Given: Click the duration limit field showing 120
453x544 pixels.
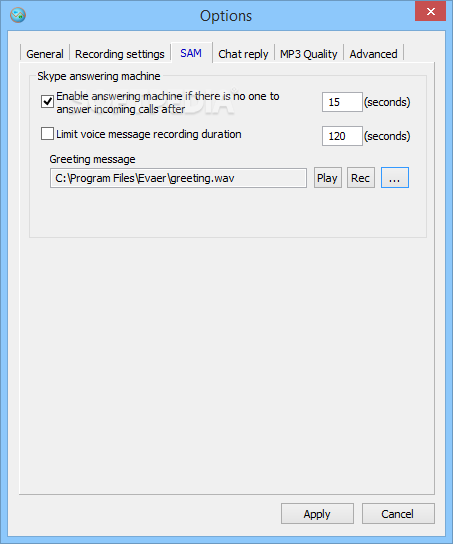Looking at the screenshot, I should coord(342,136).
